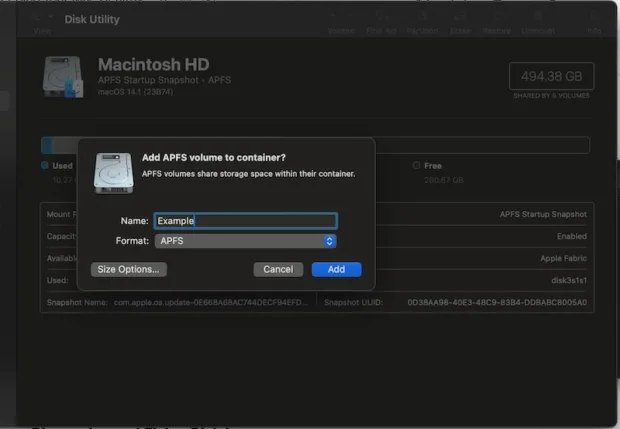This screenshot has height=429, width=620.
Task: Click the disk3s1s1 device value
Action: tap(569, 280)
